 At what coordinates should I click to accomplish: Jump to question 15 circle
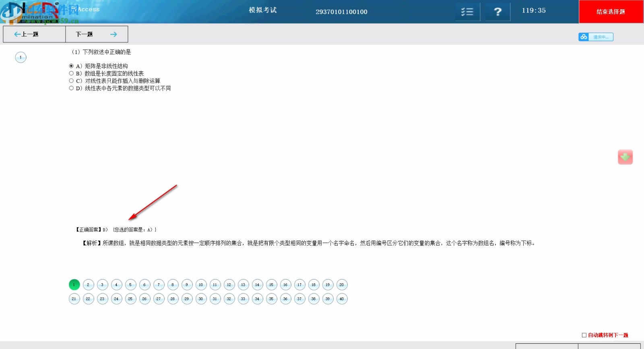click(271, 285)
